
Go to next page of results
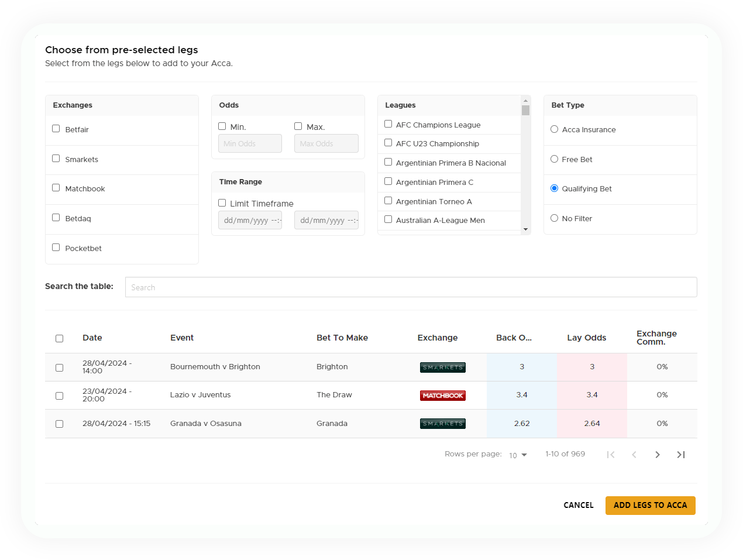658,455
